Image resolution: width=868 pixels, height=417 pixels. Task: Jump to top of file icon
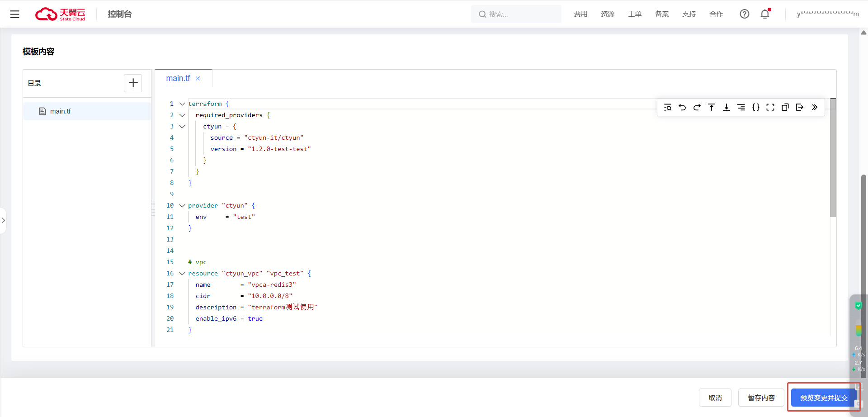tap(712, 107)
